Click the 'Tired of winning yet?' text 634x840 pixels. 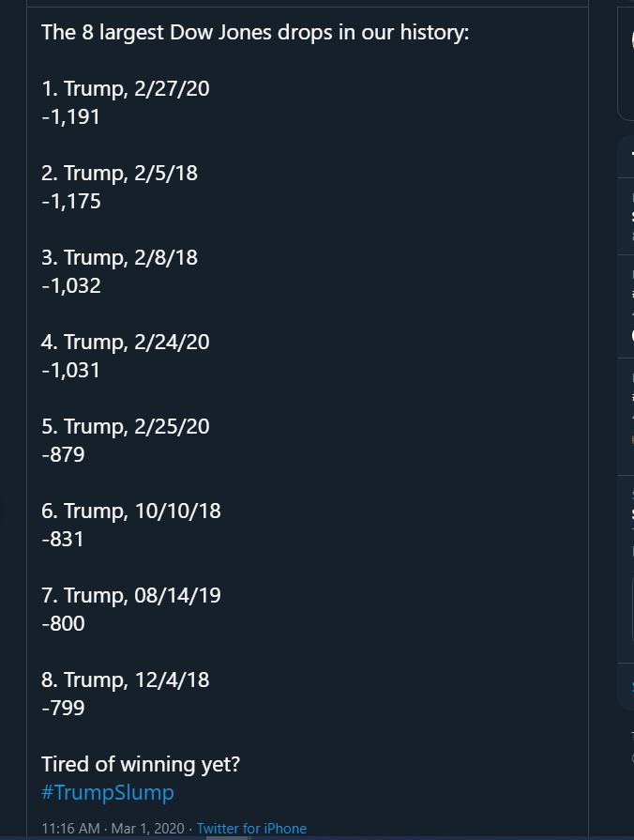(141, 765)
